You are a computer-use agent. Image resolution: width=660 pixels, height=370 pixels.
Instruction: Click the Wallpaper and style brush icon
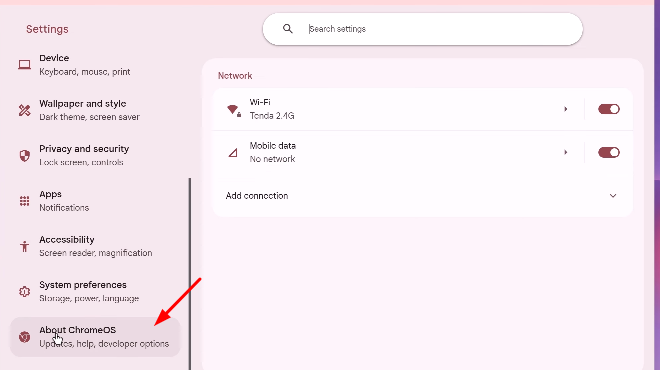coord(24,110)
